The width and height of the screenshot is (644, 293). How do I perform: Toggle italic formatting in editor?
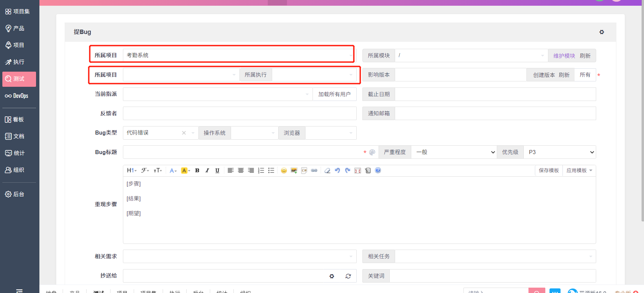pyautogui.click(x=207, y=171)
